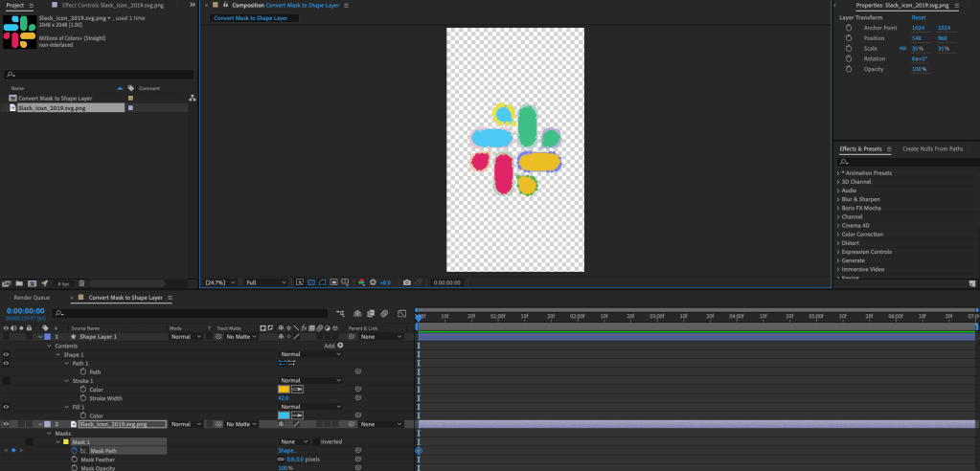The height and width of the screenshot is (471, 980).
Task: Open the Create Nulls From Paths tab
Action: point(932,148)
